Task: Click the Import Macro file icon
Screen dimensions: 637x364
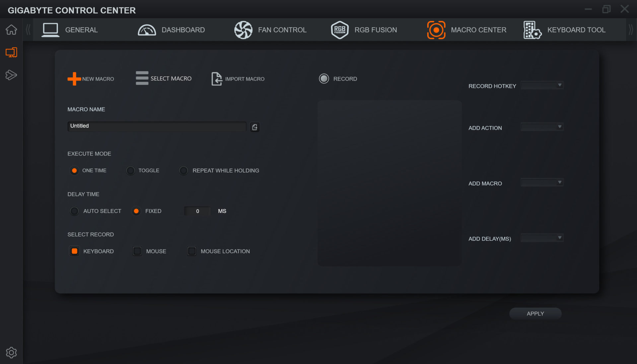Action: pyautogui.click(x=216, y=79)
